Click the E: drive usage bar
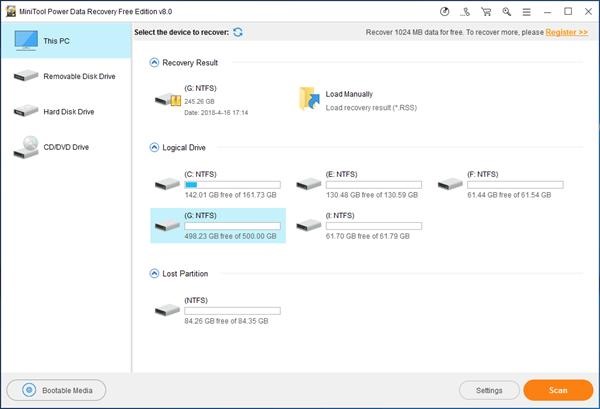The width and height of the screenshot is (600, 409). pyautogui.click(x=374, y=185)
